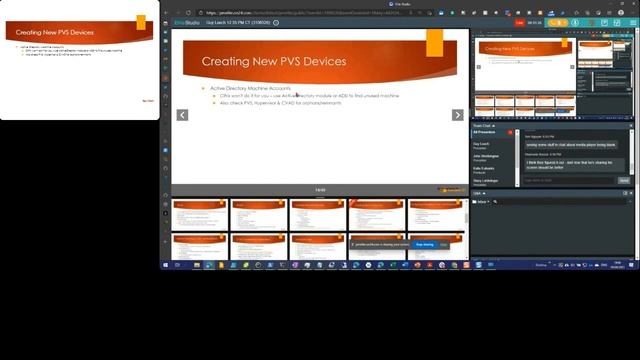This screenshot has width=640, height=360.
Task: Close the Q&A panel
Action: (631, 193)
